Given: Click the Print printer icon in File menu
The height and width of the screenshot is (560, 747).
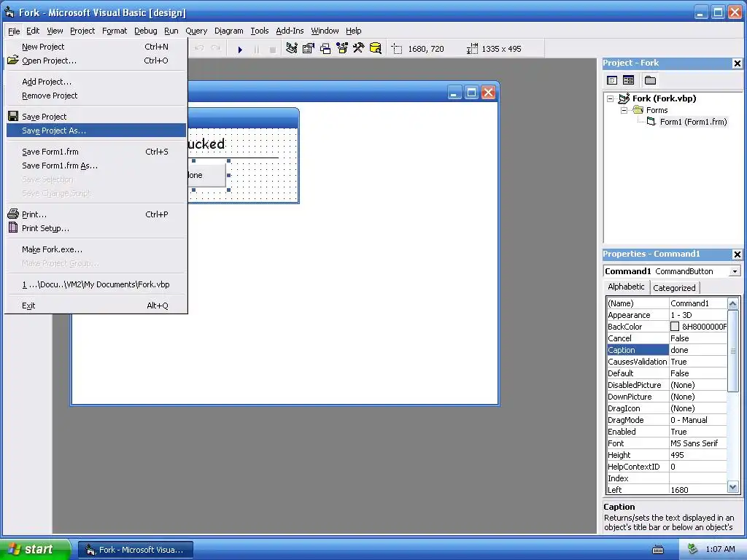Looking at the screenshot, I should tap(13, 214).
